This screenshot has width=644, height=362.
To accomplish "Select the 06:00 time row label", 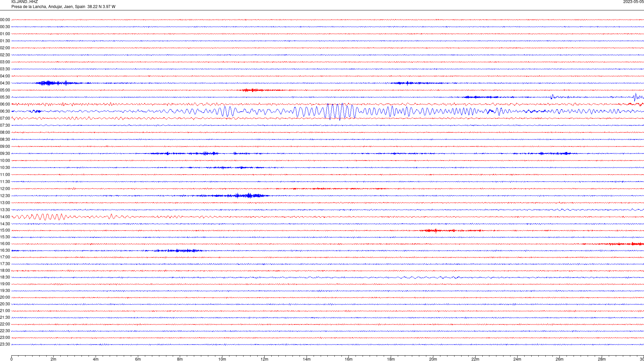I will 5,104.
